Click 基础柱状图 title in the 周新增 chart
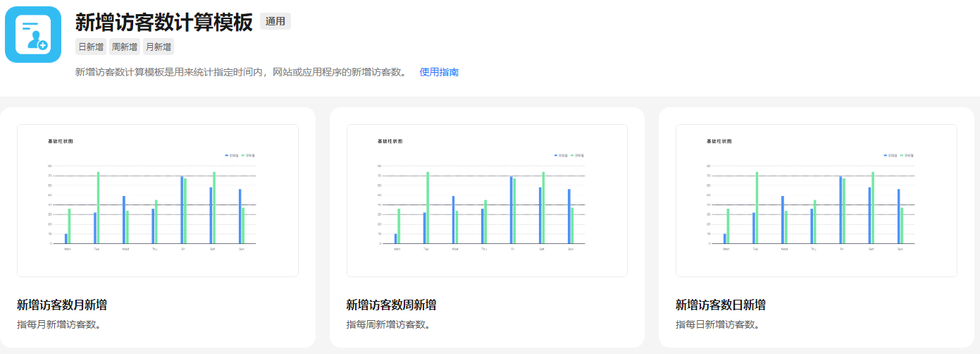The width and height of the screenshot is (980, 354). click(x=390, y=141)
